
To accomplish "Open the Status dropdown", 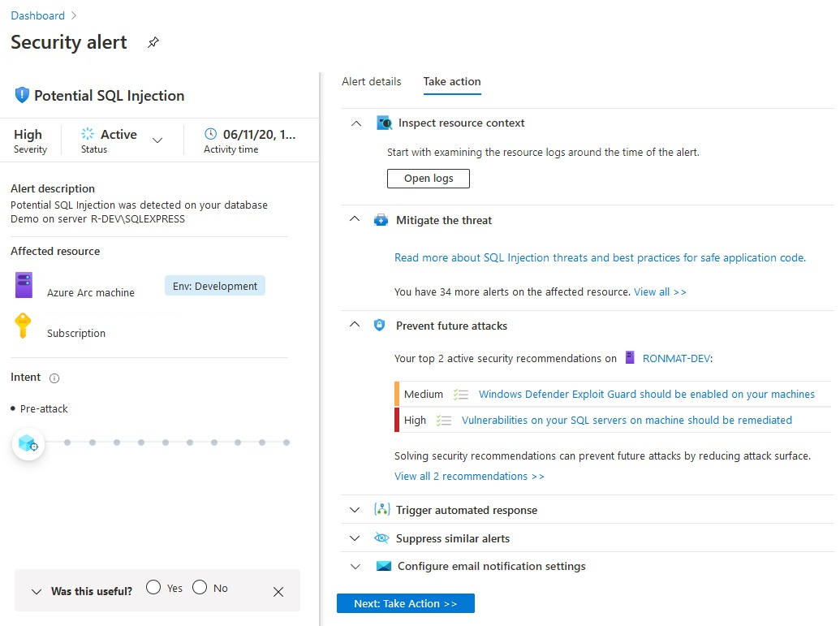I will click(159, 137).
